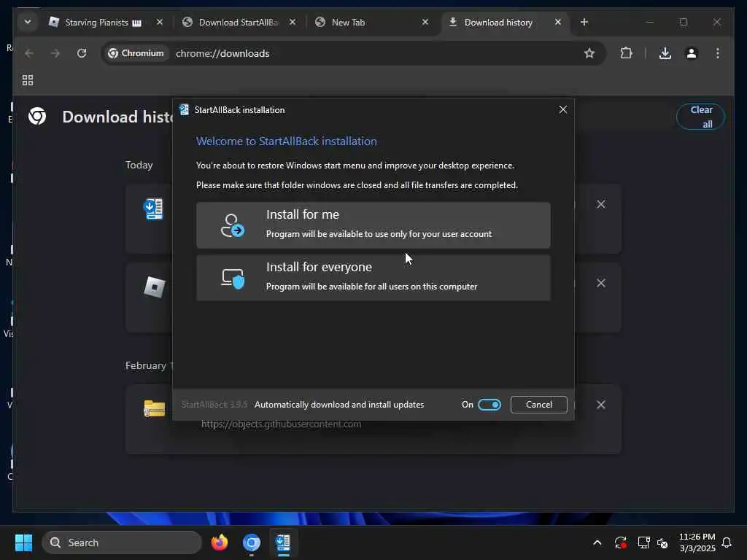Open the browser downloads popup

665,53
